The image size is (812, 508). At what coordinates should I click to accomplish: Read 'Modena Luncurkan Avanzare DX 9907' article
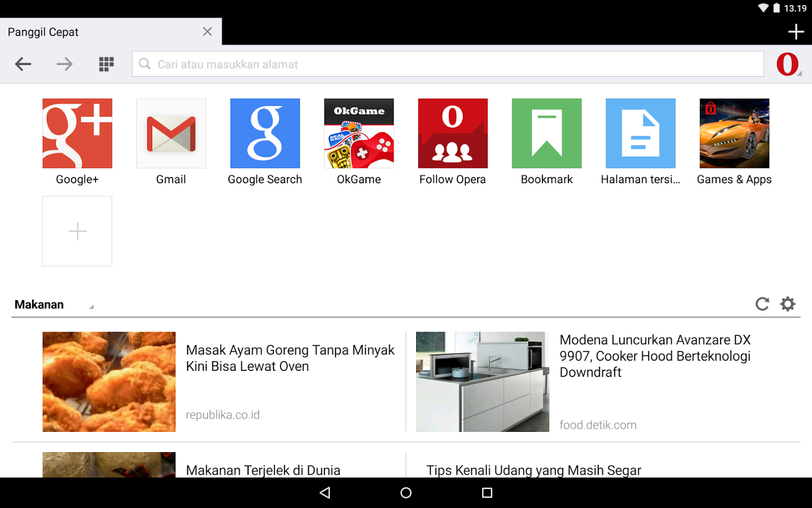[x=655, y=356]
